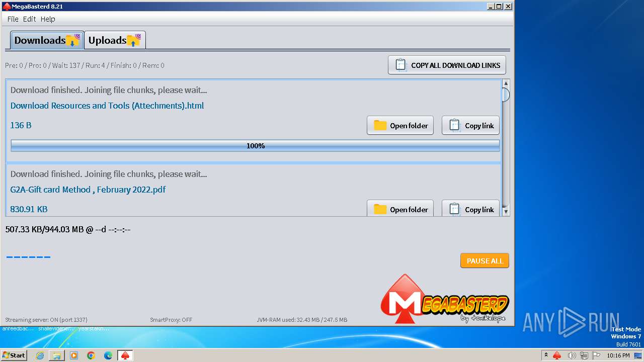Image resolution: width=644 pixels, height=362 pixels.
Task: Click the scroll down arrow of downloads list
Action: (x=506, y=212)
